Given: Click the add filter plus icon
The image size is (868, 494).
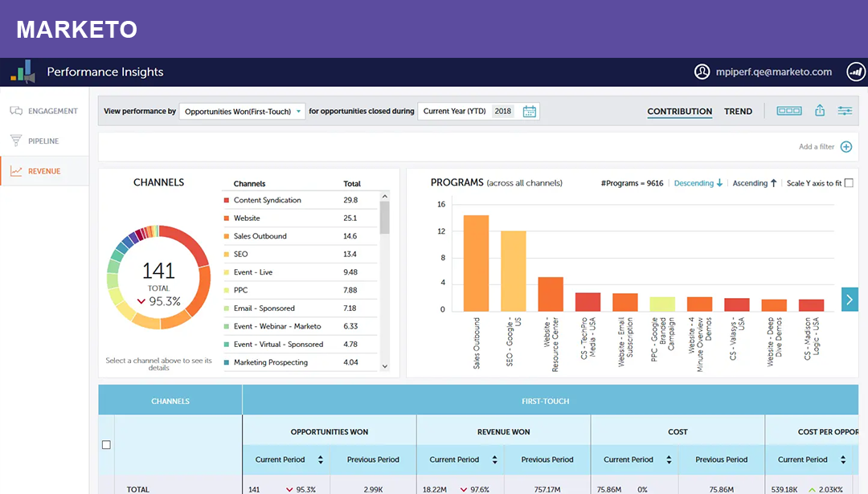Looking at the screenshot, I should click(845, 146).
